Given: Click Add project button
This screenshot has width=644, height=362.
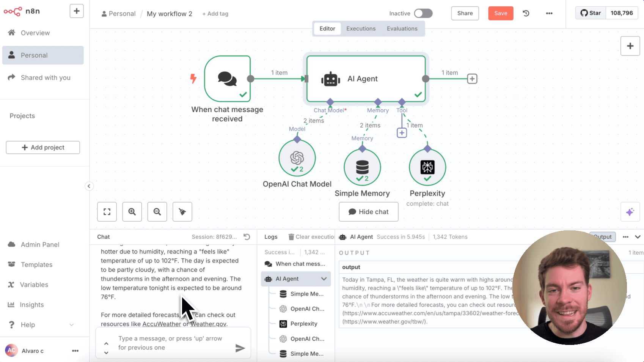Looking at the screenshot, I should click(x=43, y=147).
